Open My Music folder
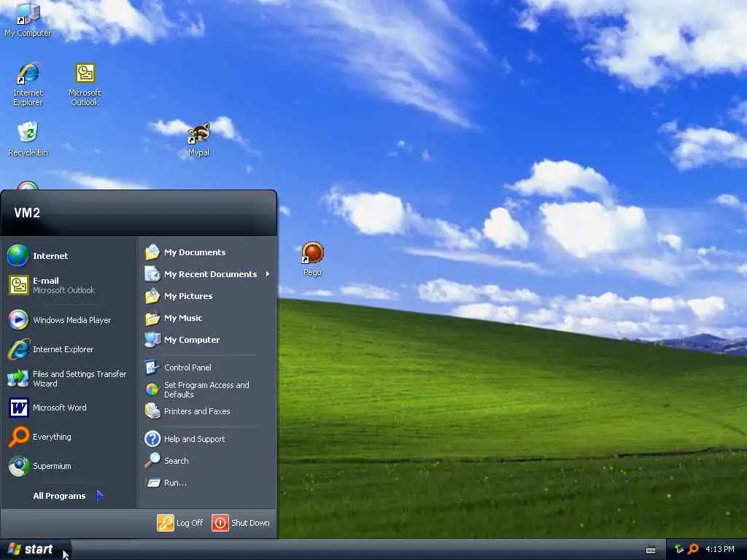 coord(208,318)
